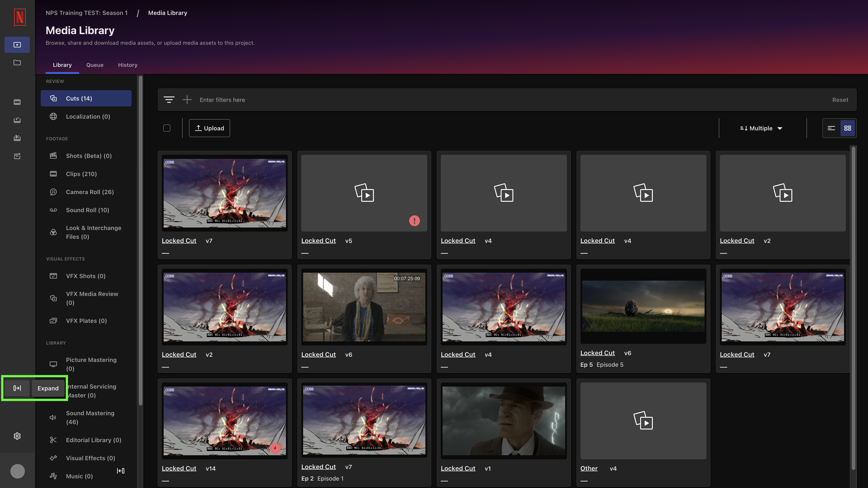The image size is (868, 488).
Task: Click error badge on Locked Cut v5
Action: (415, 221)
